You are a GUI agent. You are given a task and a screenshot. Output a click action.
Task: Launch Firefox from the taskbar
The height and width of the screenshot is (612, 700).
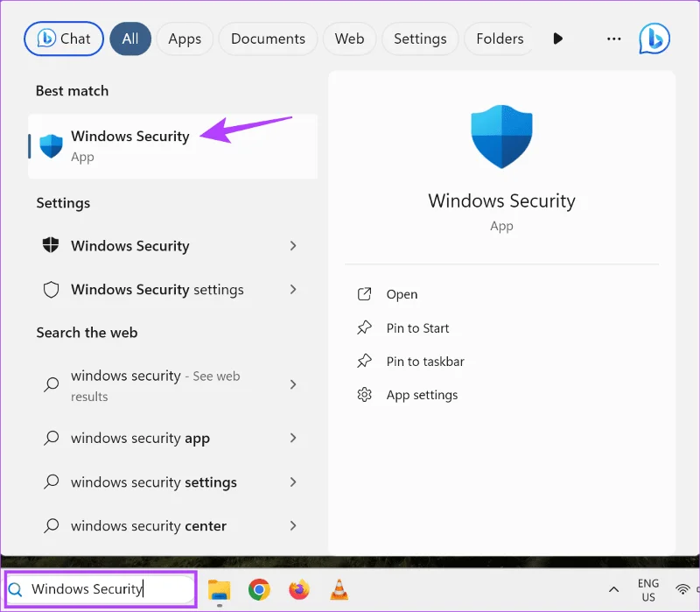click(x=299, y=589)
